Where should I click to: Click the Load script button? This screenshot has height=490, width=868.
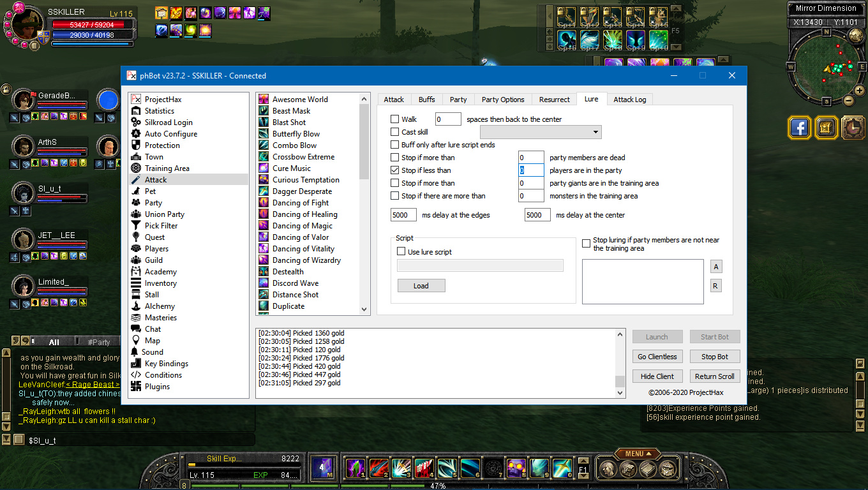click(421, 286)
